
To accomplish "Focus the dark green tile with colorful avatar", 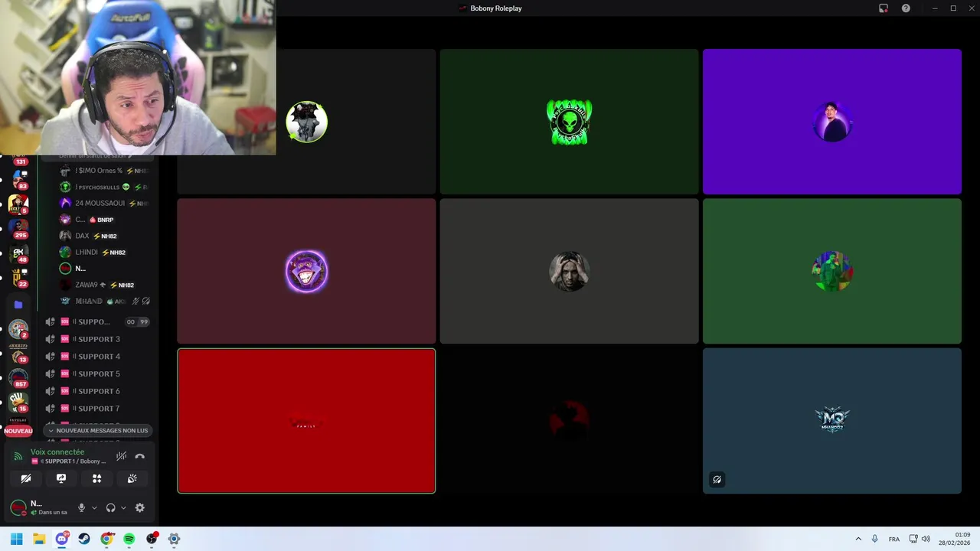I will click(832, 271).
